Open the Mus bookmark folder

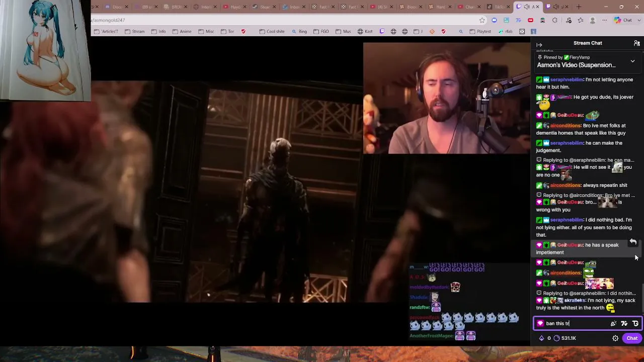pos(343,32)
